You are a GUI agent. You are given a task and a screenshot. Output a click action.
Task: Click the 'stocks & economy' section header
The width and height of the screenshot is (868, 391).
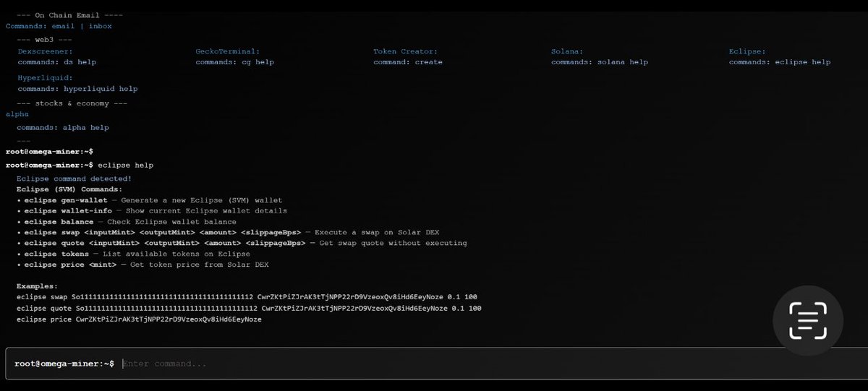pyautogui.click(x=73, y=103)
